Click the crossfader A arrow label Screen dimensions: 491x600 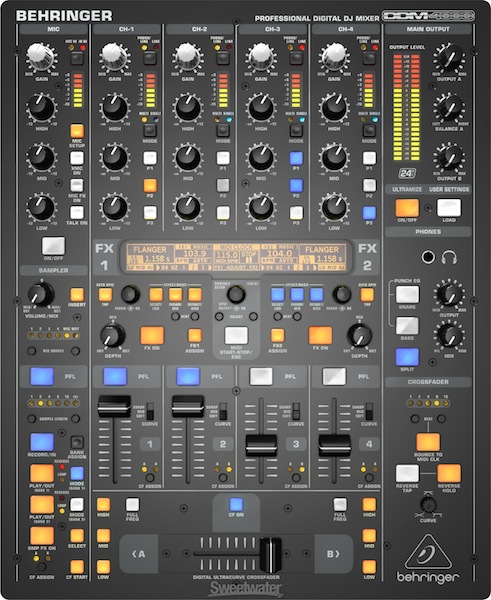[x=139, y=554]
